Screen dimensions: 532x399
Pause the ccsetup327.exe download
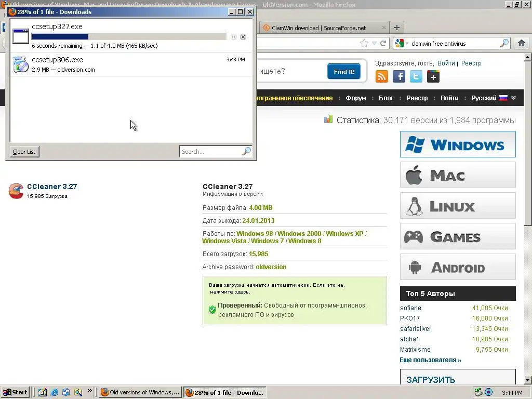coord(234,37)
